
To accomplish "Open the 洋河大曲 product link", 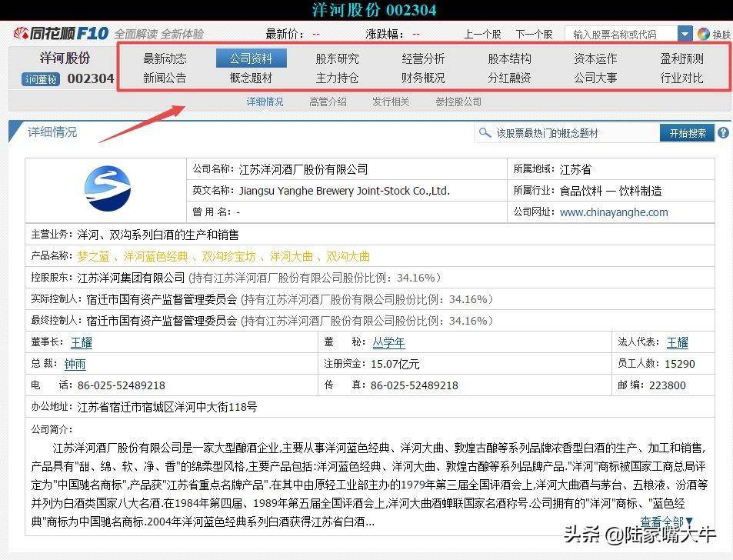I will pyautogui.click(x=292, y=257).
